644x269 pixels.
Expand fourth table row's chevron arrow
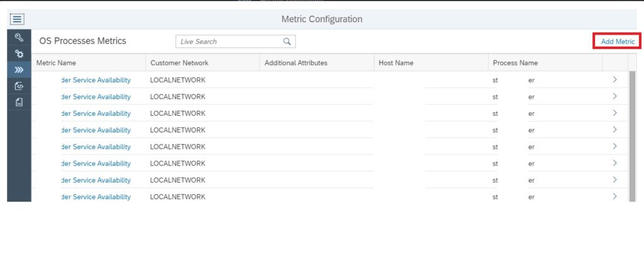615,130
